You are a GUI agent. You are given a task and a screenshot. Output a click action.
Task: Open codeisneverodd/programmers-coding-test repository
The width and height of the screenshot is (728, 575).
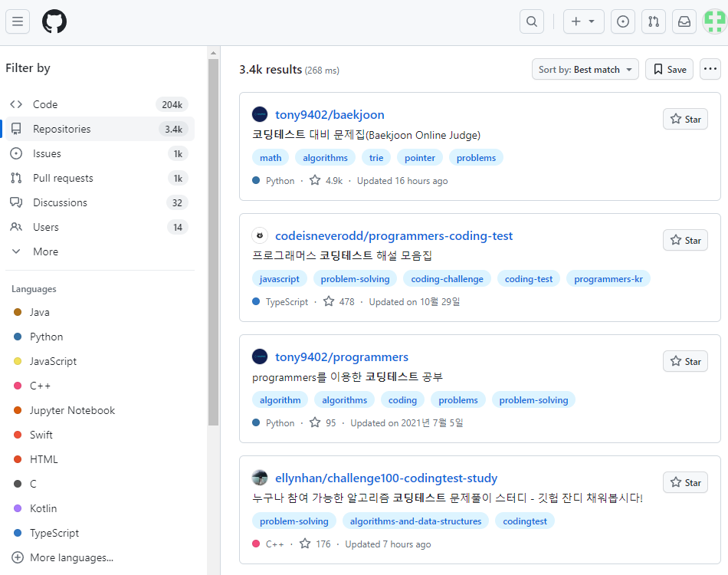[x=394, y=236]
